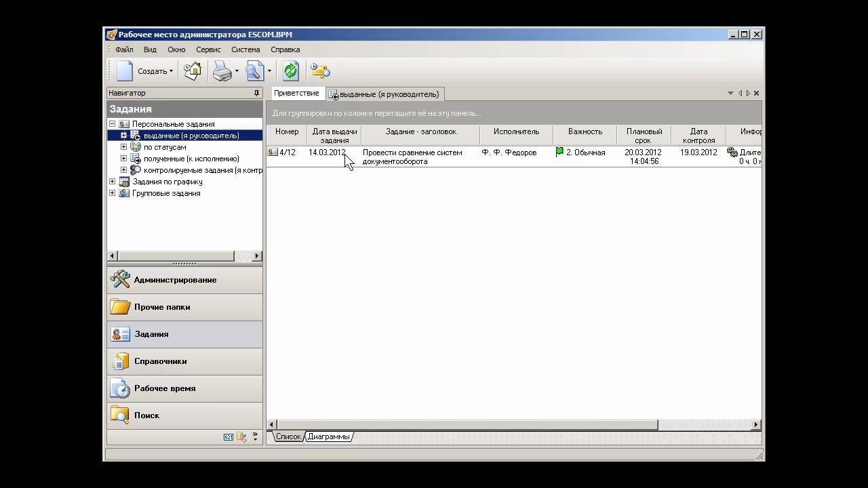Click the pin icon on Навигатор panel
The height and width of the screenshot is (488, 868).
click(x=256, y=93)
